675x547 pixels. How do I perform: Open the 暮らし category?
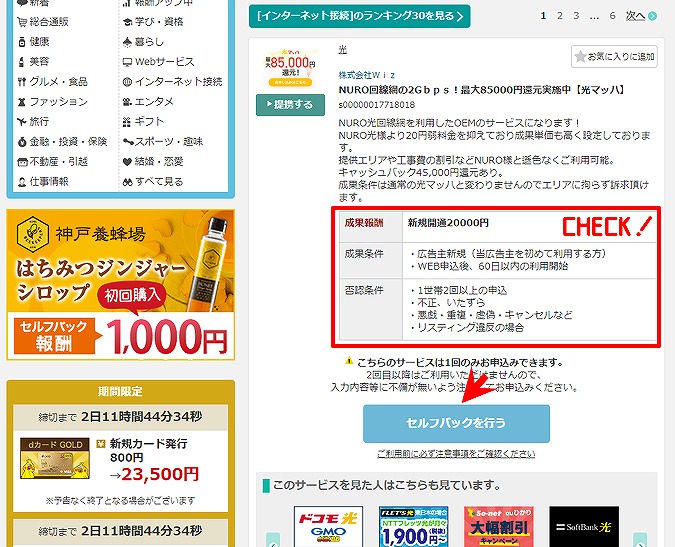(149, 42)
